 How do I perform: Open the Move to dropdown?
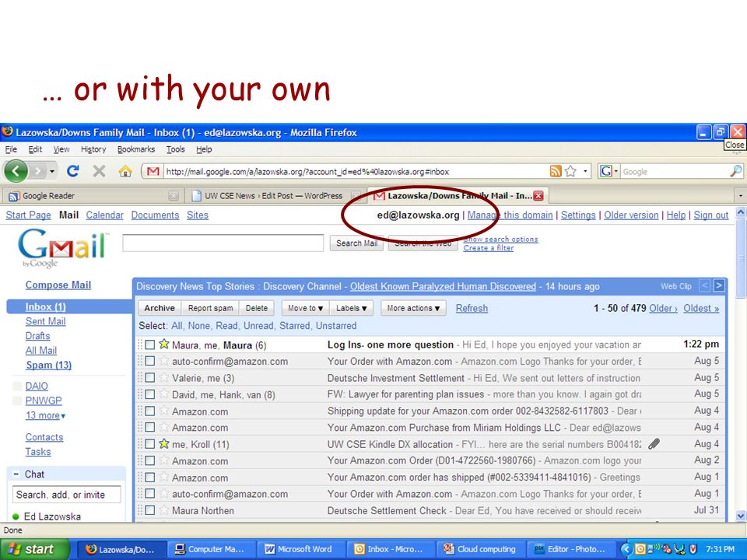pyautogui.click(x=305, y=308)
